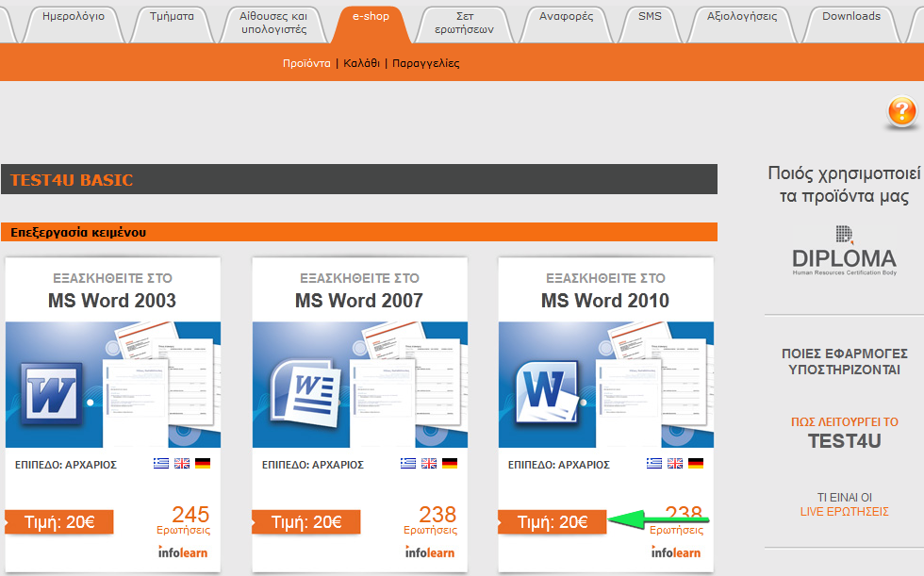Select German flag on MS Word 2010 card
This screenshot has width=924, height=576.
pyautogui.click(x=696, y=464)
